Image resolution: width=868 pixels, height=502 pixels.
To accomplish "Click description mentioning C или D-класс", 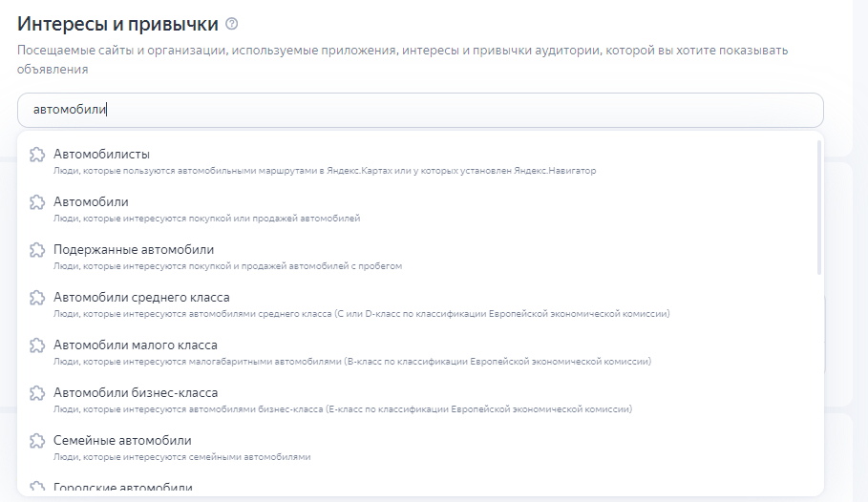I will coord(362,313).
